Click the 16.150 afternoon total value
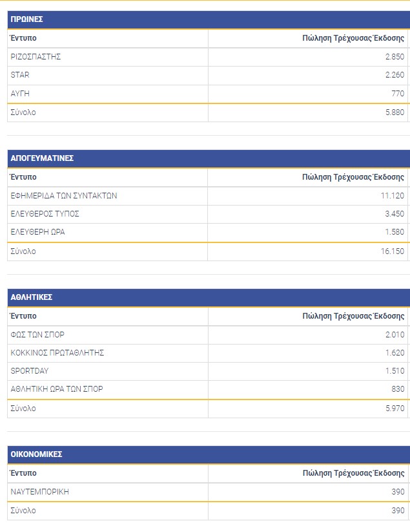This screenshot has height=532, width=410. tap(393, 251)
